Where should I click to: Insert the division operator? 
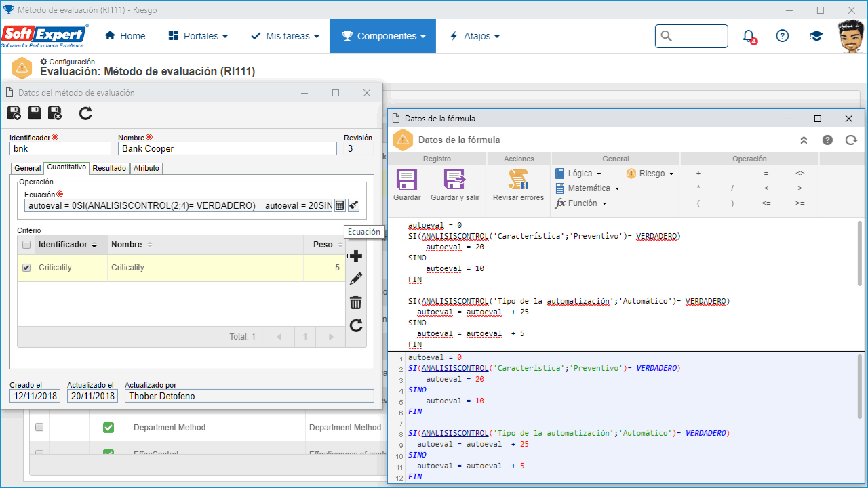pos(732,188)
